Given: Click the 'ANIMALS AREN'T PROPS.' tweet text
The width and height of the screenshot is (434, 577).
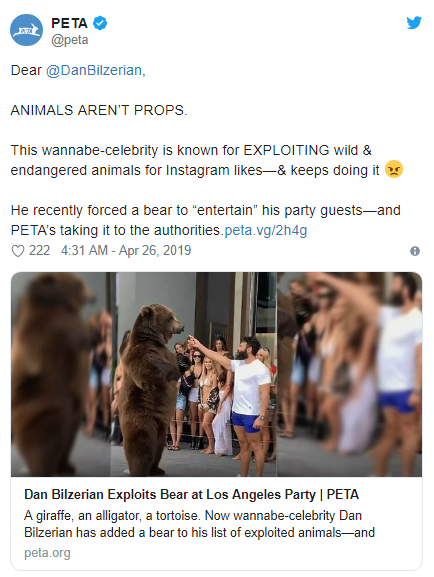Looking at the screenshot, I should pos(99,110).
